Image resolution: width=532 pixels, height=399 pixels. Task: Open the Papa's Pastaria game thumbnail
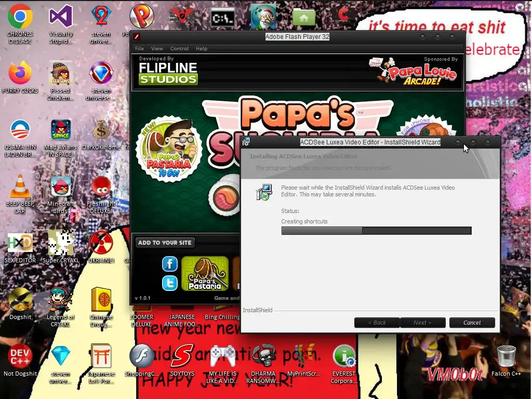coord(205,273)
